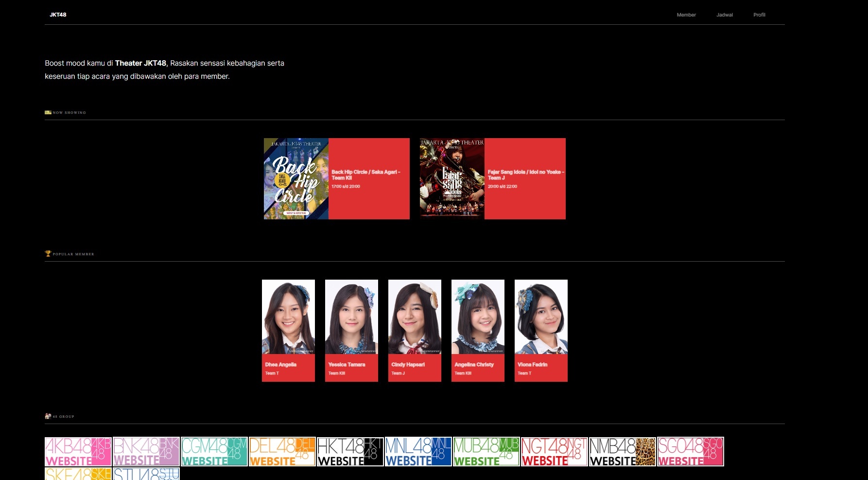This screenshot has width=868, height=480.
Task: Click Team J label under Cindy Hapsari
Action: [x=398, y=373]
